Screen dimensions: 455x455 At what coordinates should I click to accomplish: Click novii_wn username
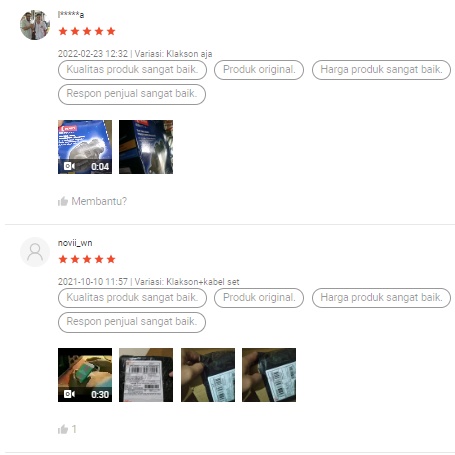pos(75,243)
